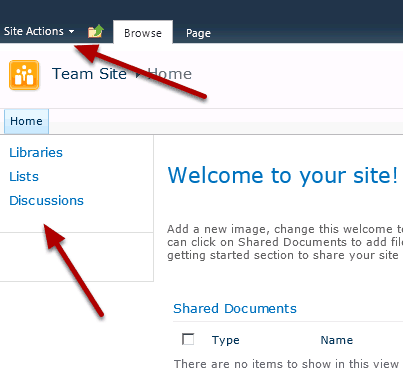The width and height of the screenshot is (403, 382).
Task: Click the Welcome to your site! heading
Action: click(283, 175)
